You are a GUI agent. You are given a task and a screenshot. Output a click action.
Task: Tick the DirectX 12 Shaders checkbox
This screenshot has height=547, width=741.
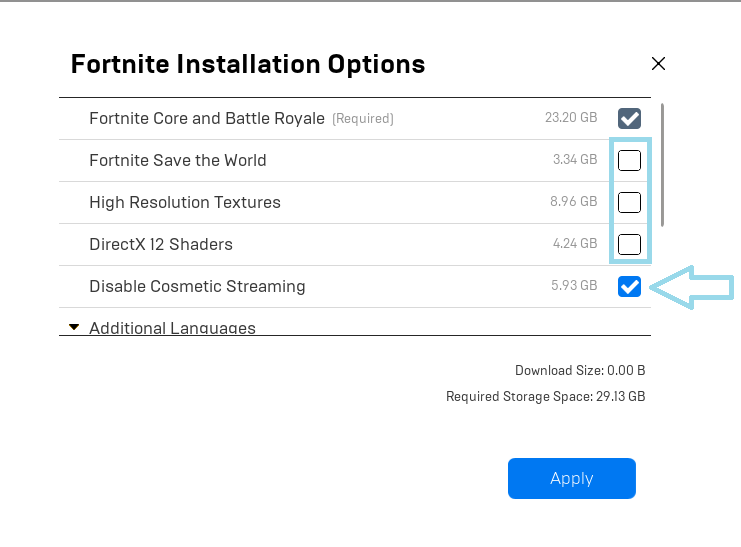(x=629, y=244)
